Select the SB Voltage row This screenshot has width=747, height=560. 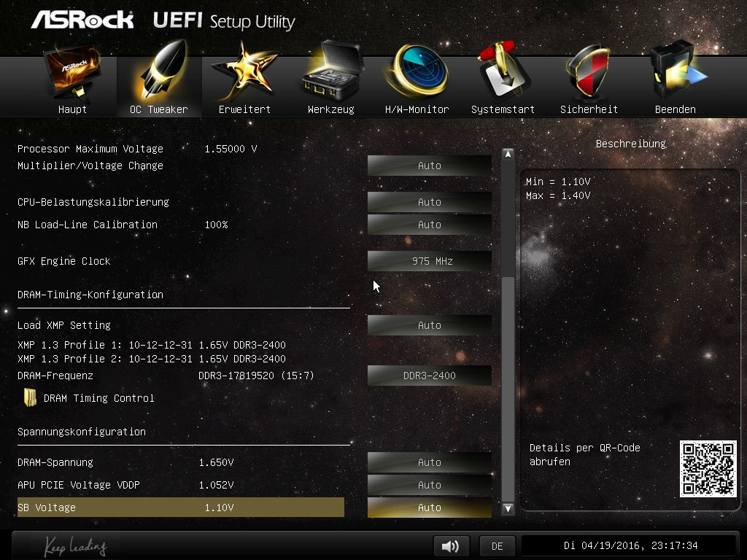tap(181, 507)
